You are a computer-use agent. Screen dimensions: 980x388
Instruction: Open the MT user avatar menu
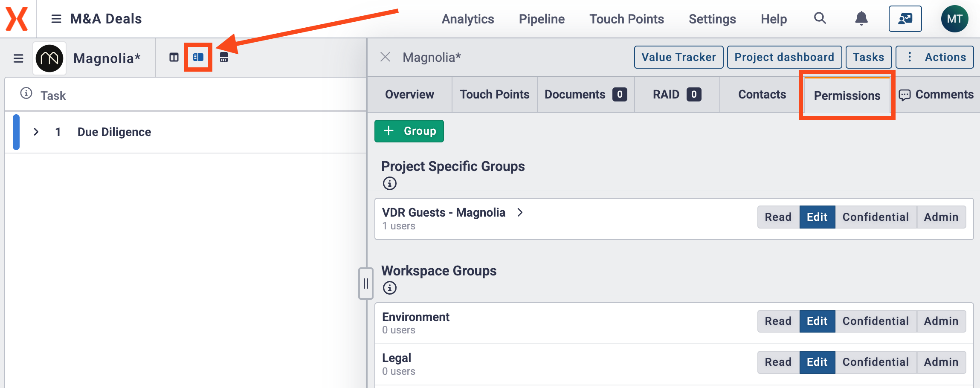[954, 19]
